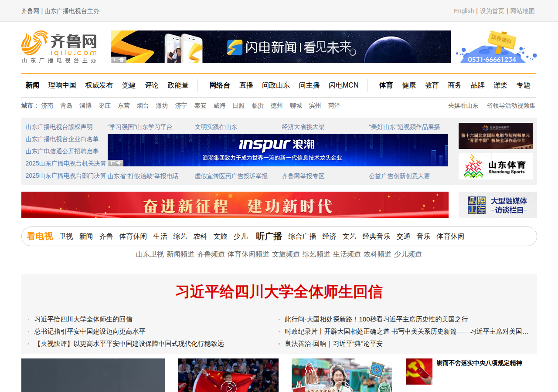Open 专题 in the nav bar
The width and height of the screenshot is (558, 392).
524,85
